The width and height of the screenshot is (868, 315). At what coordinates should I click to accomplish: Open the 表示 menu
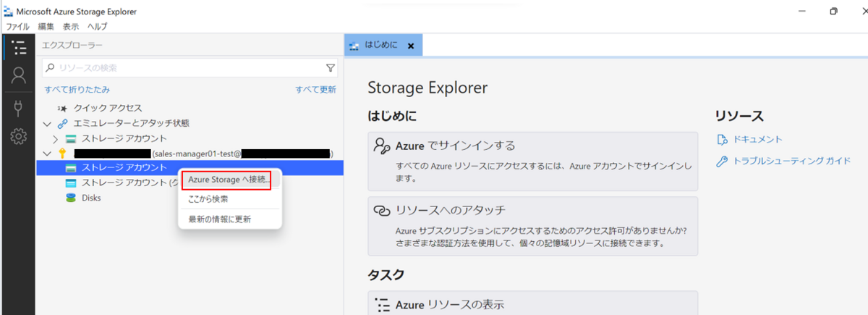click(x=71, y=27)
